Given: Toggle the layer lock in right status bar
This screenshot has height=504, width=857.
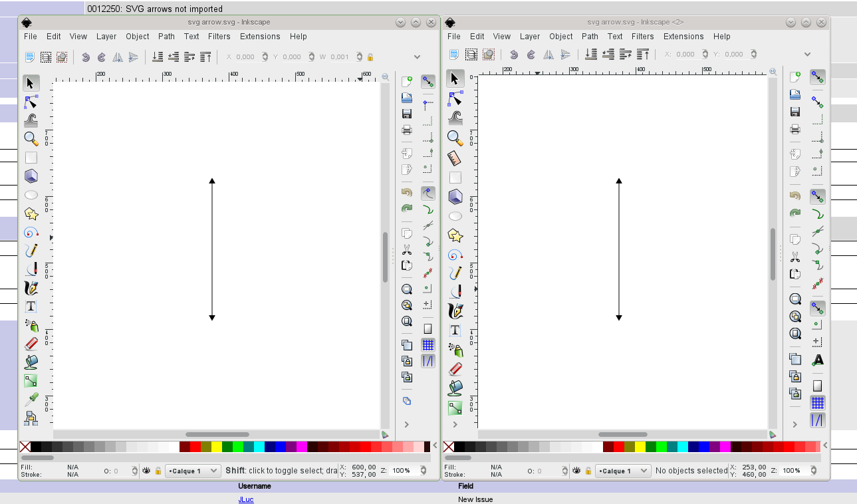Looking at the screenshot, I should coord(588,471).
